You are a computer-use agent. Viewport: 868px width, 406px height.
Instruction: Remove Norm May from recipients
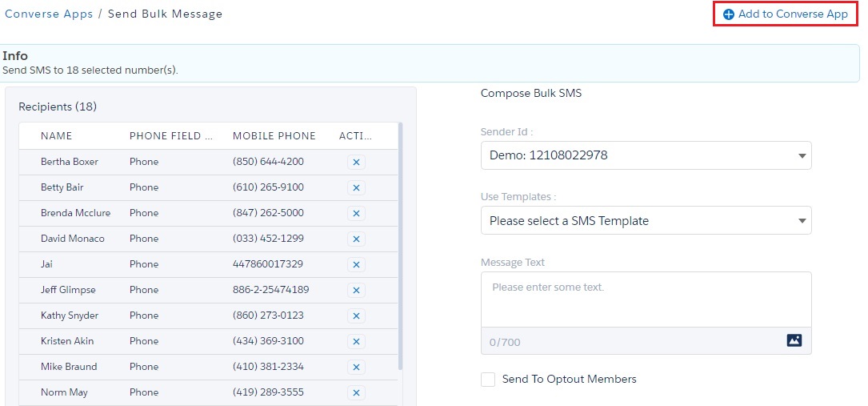357,392
